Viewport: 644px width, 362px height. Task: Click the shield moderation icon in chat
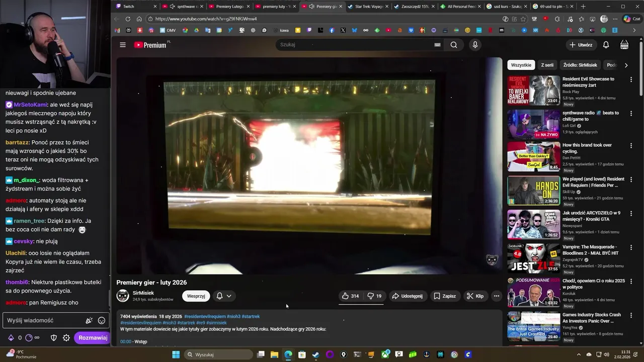[54, 338]
